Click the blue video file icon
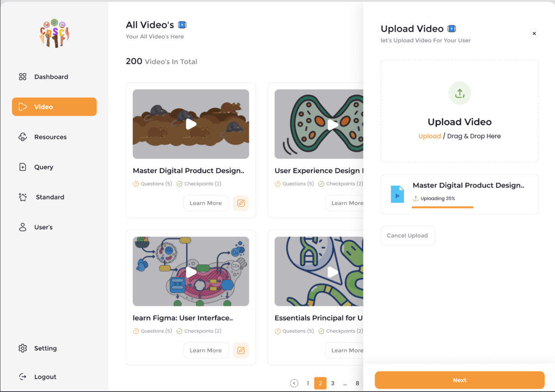 pos(397,194)
